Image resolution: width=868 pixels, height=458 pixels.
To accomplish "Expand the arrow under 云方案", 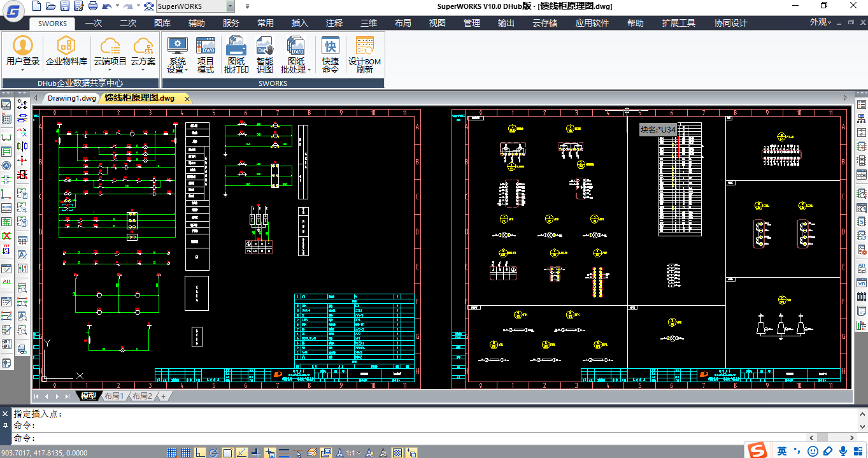I will 143,69.
